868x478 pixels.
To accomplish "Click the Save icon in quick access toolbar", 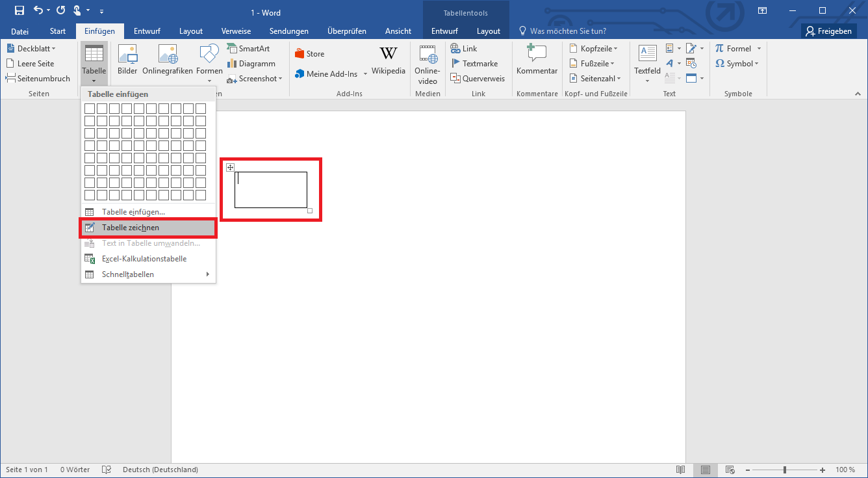I will tap(19, 10).
